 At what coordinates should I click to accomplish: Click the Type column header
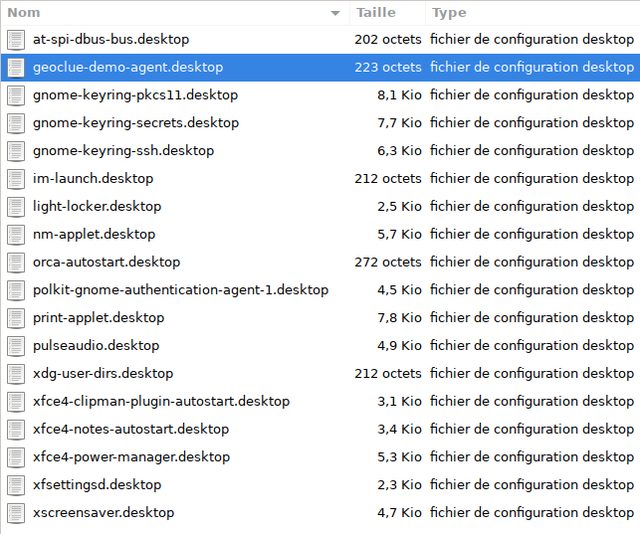coord(532,13)
